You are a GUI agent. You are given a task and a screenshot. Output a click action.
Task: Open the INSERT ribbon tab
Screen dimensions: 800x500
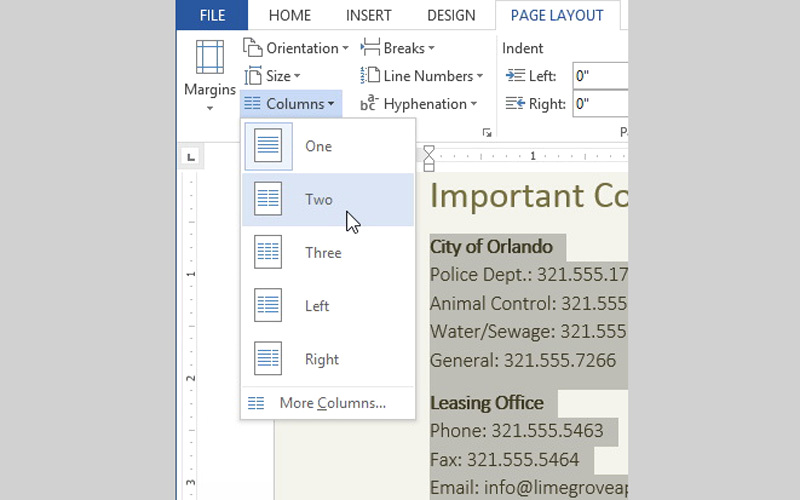pyautogui.click(x=368, y=15)
